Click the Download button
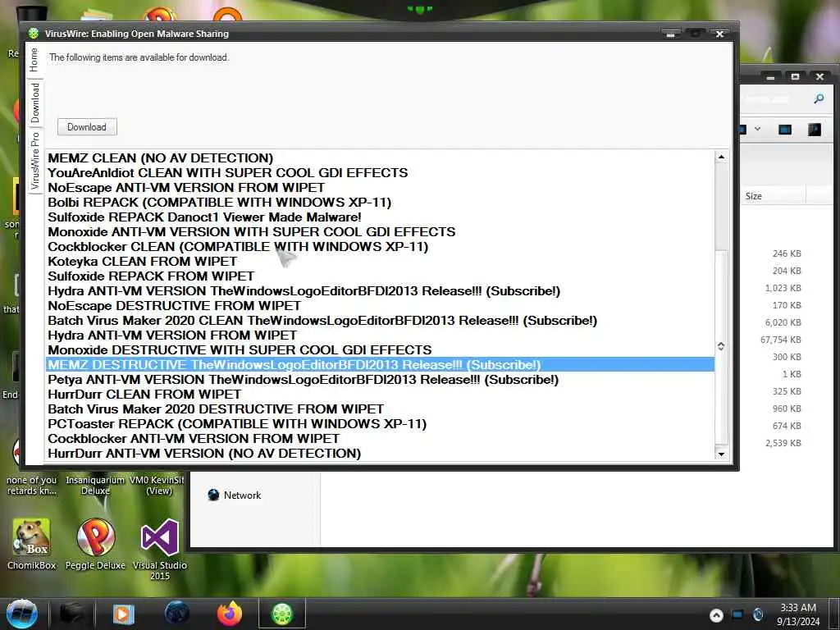 pos(87,127)
